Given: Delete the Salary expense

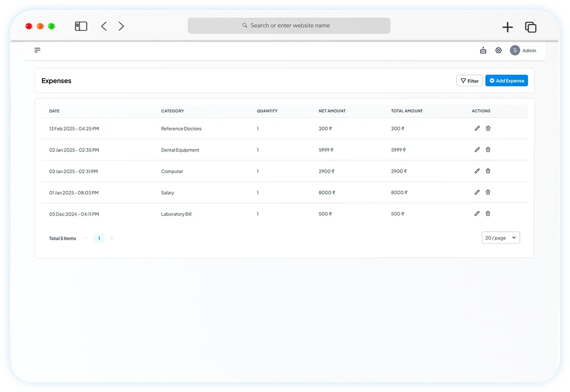Looking at the screenshot, I should [x=488, y=192].
